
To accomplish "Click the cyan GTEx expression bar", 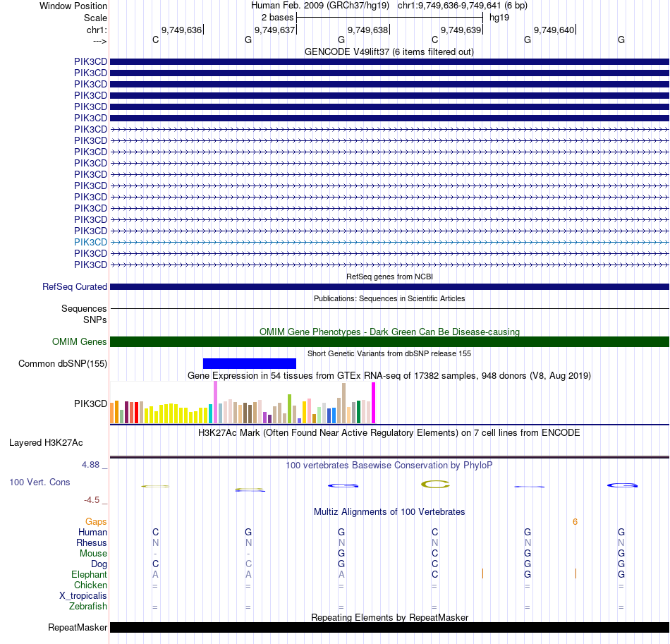I will point(210,413).
